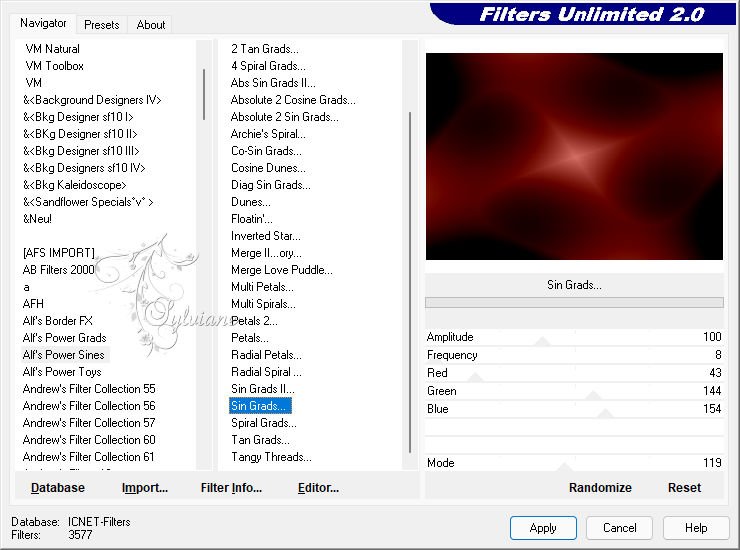Click the Import... button
740x550 pixels.
click(x=144, y=488)
